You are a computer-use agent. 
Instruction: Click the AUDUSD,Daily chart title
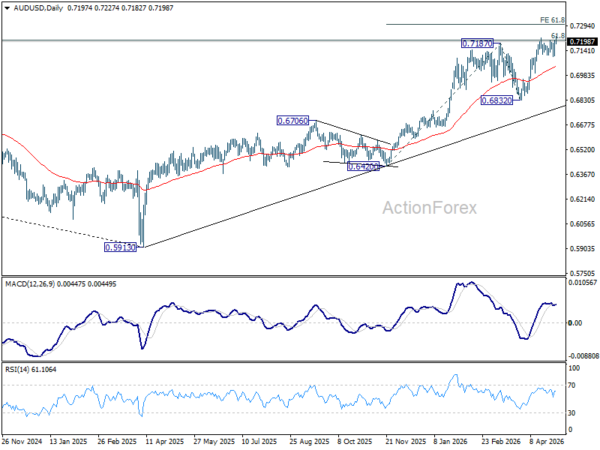tap(38, 8)
